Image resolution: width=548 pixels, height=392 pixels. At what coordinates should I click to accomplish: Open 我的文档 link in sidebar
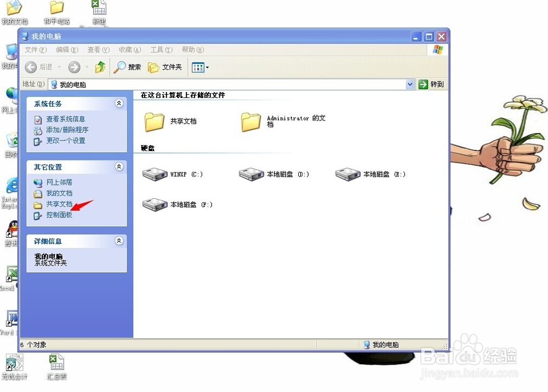click(x=59, y=193)
